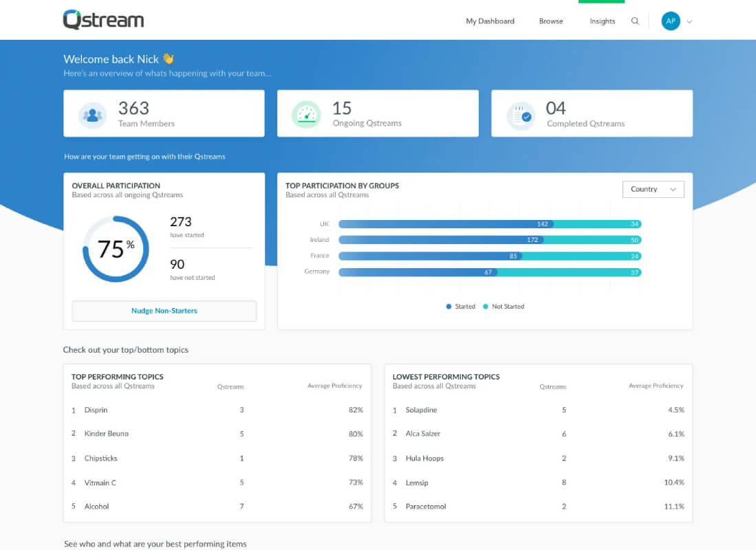Click the waving hand emoji

[x=169, y=59]
